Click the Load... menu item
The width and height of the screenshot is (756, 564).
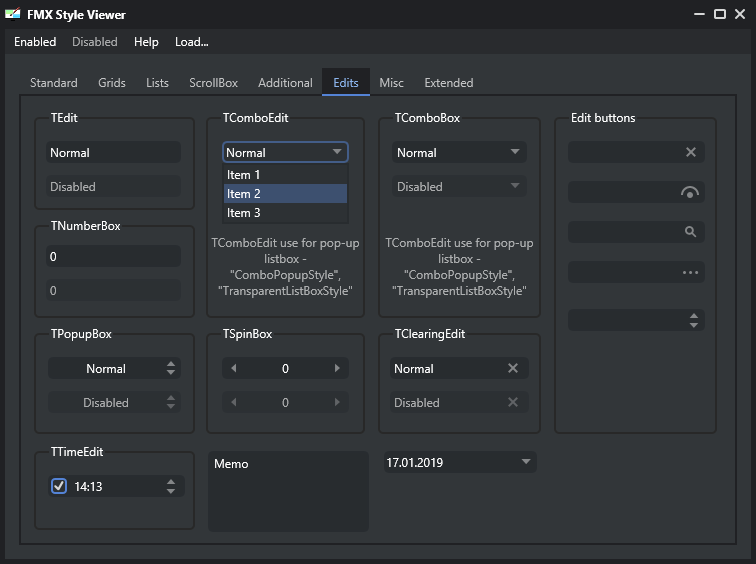pos(191,42)
